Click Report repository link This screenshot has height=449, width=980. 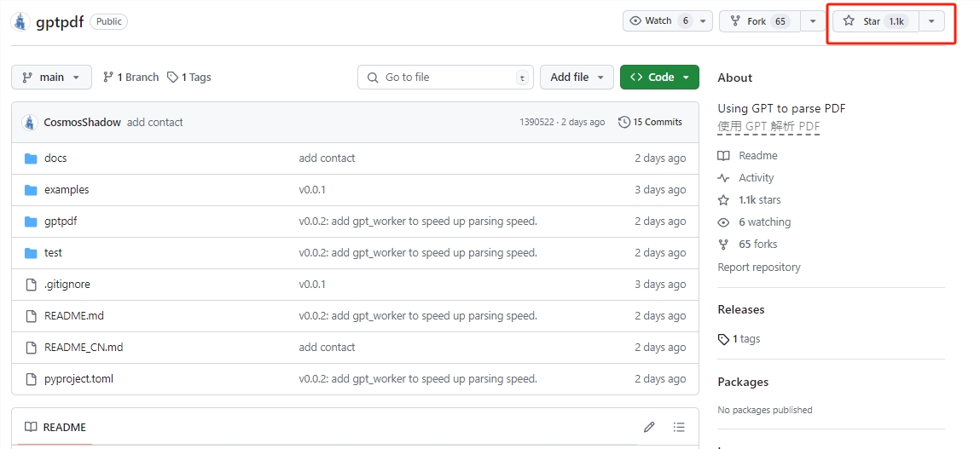[759, 268]
